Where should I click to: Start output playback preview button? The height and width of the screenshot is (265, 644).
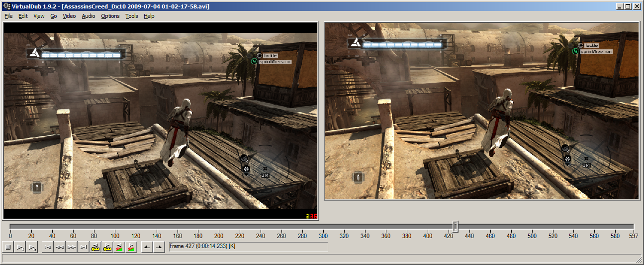(x=31, y=247)
